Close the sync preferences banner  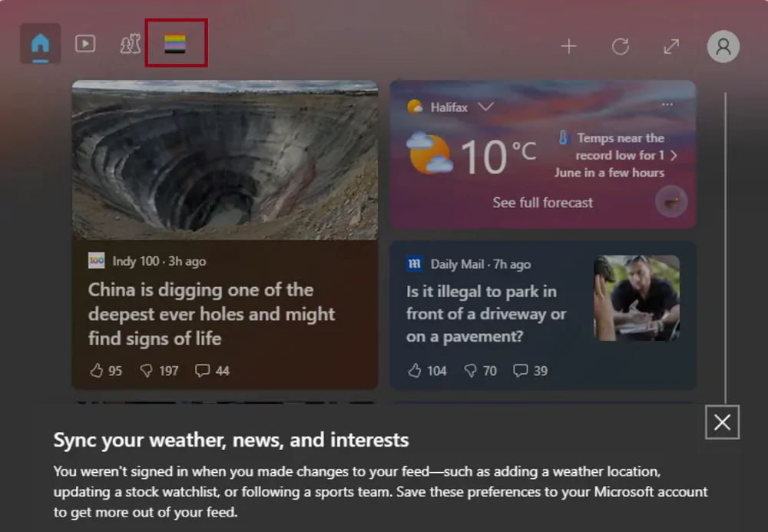pyautogui.click(x=722, y=422)
